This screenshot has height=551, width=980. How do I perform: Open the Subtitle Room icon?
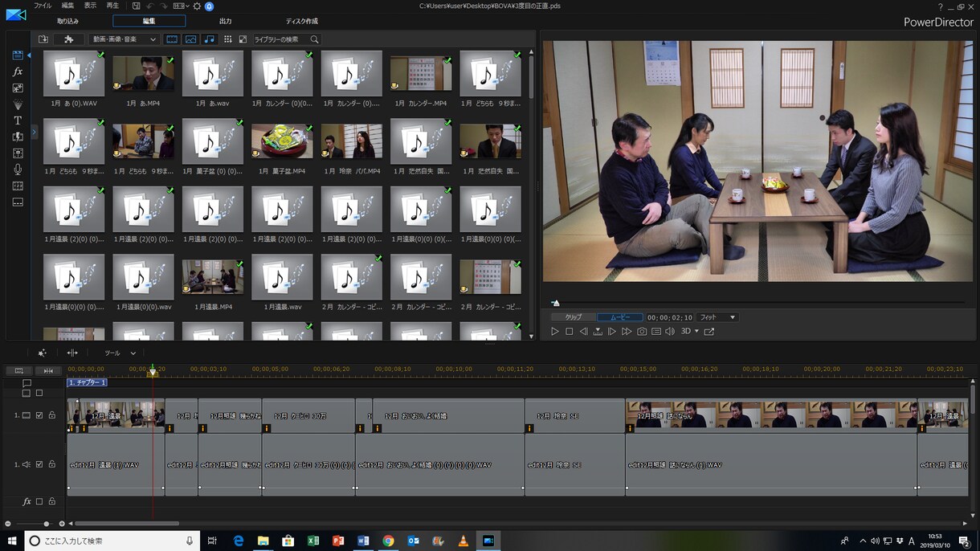(18, 202)
